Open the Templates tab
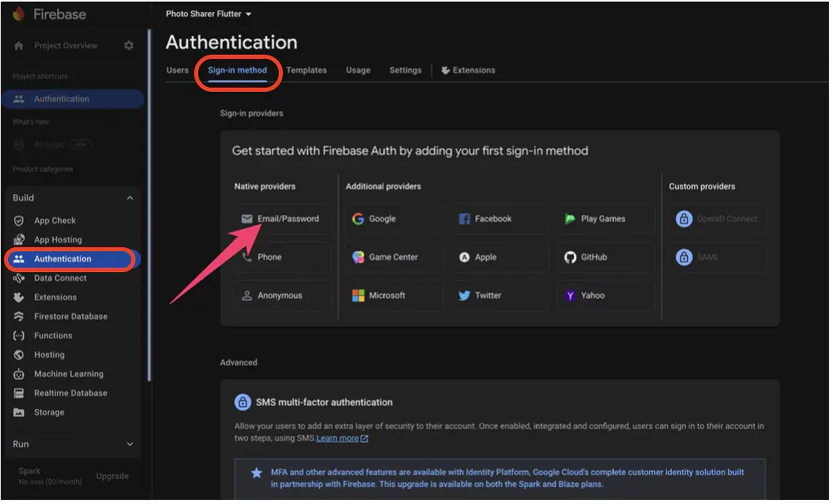 coord(306,70)
